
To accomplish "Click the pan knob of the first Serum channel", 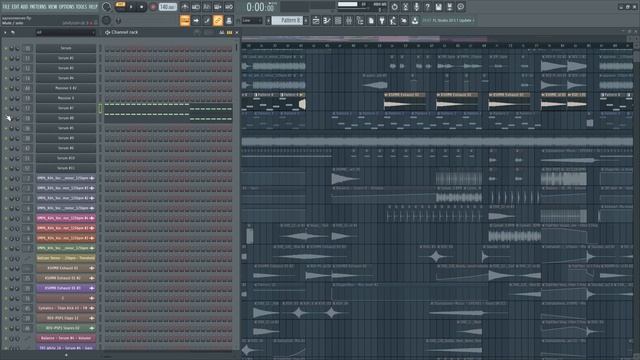I will click(x=12, y=48).
